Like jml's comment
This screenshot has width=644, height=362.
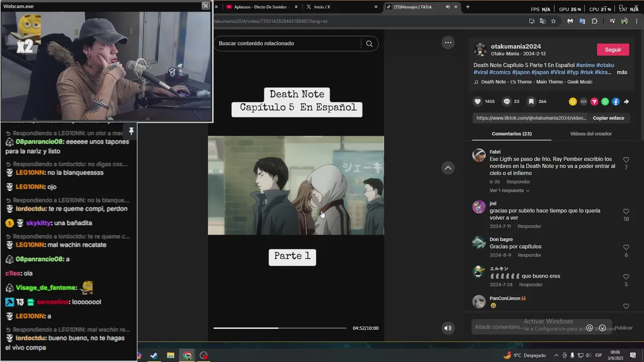tap(626, 212)
